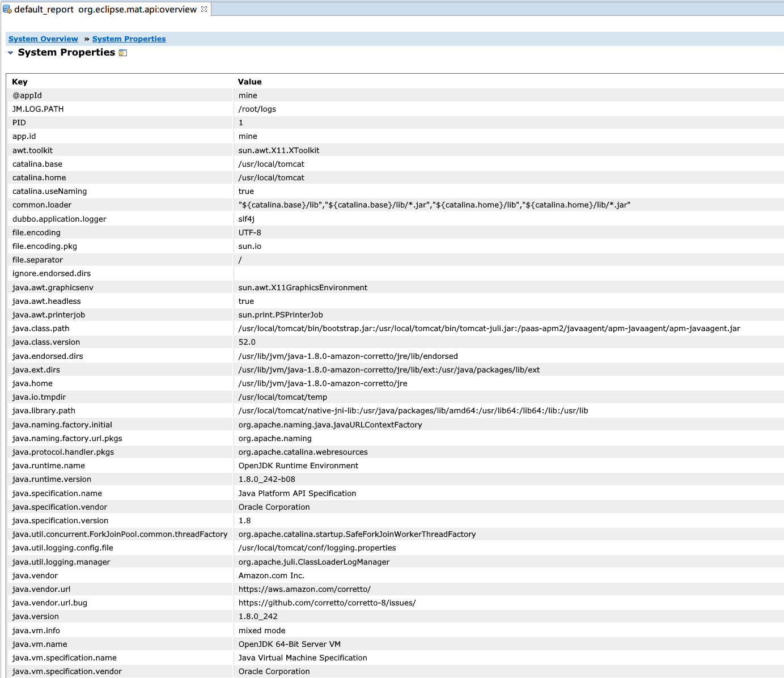Viewport: 784px width, 678px height.
Task: Click the OpenJDK Runtime Environment value
Action: click(299, 465)
